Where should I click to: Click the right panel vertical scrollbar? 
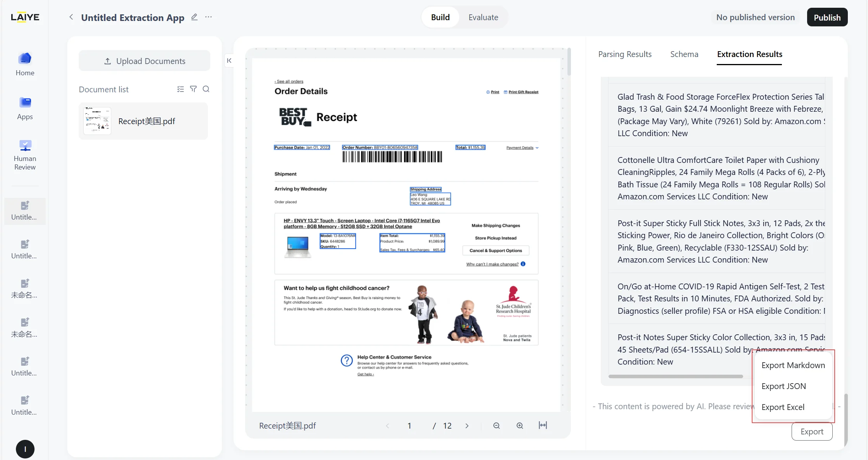pos(846,420)
